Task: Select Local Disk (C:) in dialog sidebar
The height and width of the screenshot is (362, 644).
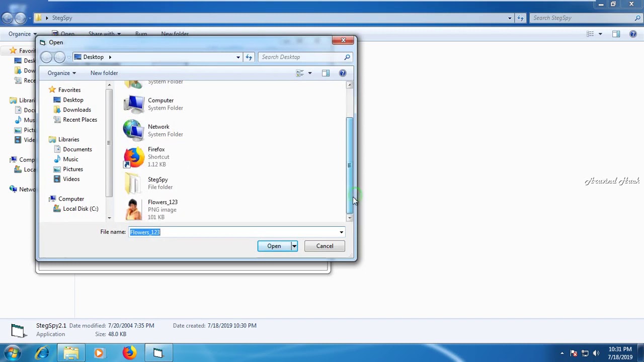Action: tap(80, 209)
